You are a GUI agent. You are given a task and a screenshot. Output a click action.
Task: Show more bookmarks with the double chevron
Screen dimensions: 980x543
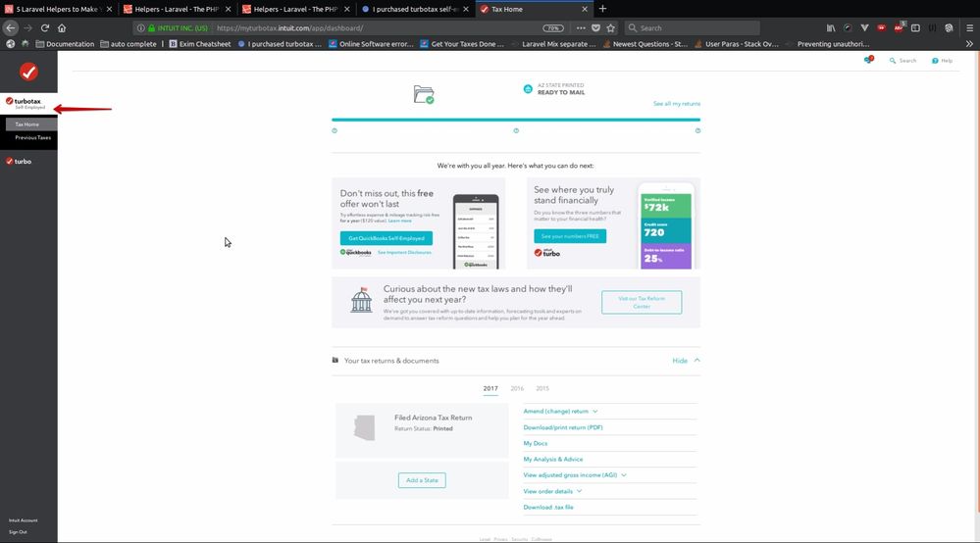[969, 44]
